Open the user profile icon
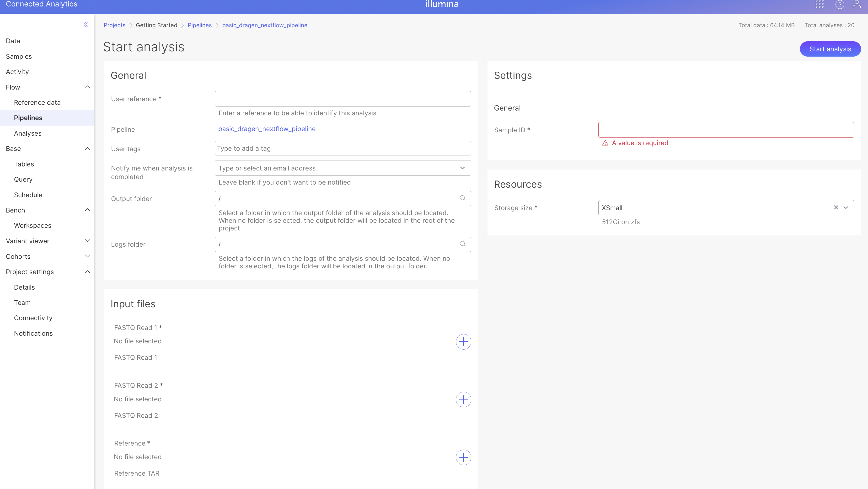The image size is (868, 489). tap(857, 4)
